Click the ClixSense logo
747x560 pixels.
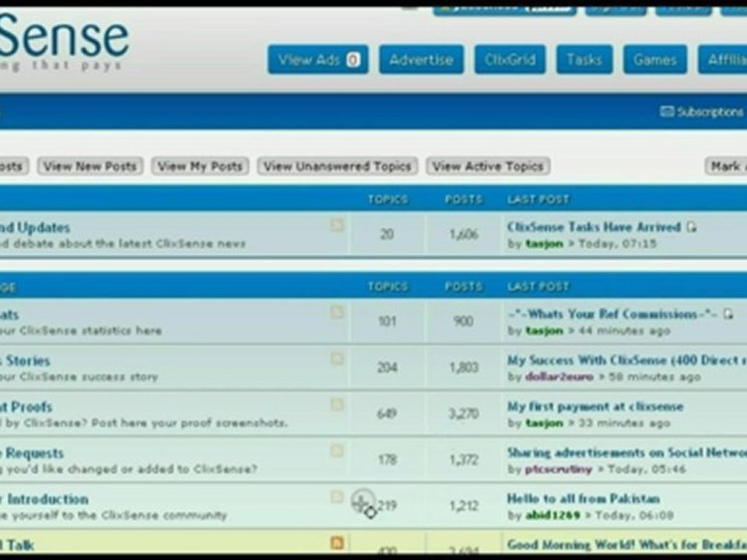tap(65, 41)
